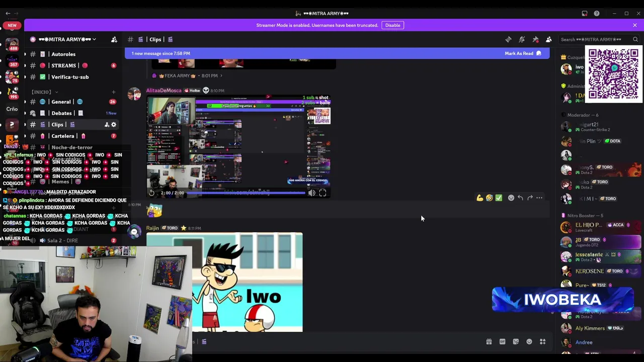Open the Threads icon in channel header
Image resolution: width=644 pixels, height=362 pixels.
508,39
